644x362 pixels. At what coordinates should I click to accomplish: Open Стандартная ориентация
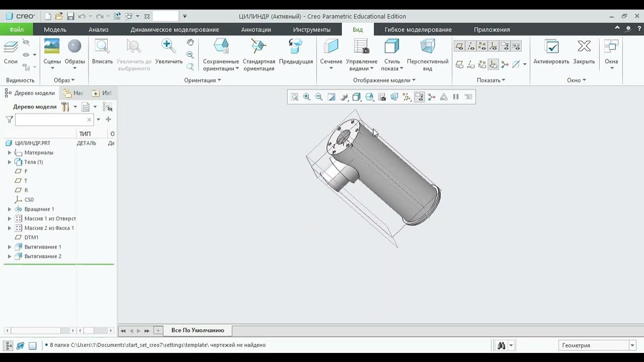[259, 55]
